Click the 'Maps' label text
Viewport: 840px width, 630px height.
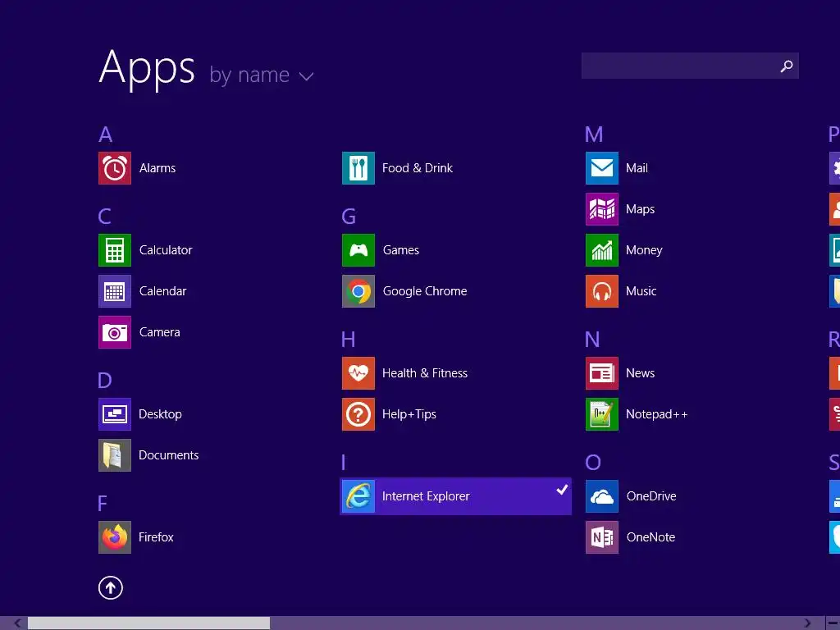pyautogui.click(x=640, y=209)
